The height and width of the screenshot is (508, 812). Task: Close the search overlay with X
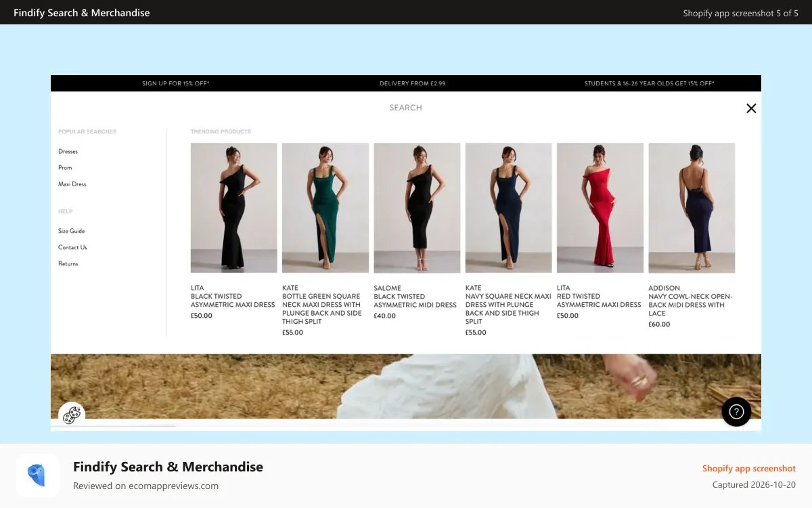pos(751,108)
